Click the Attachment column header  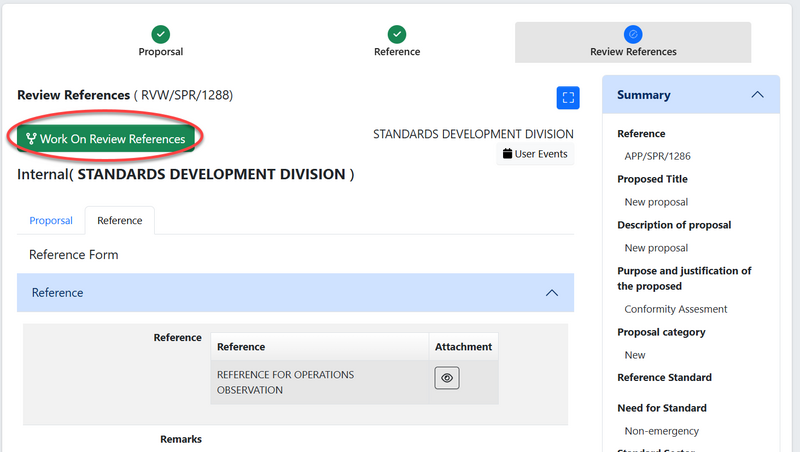click(463, 347)
